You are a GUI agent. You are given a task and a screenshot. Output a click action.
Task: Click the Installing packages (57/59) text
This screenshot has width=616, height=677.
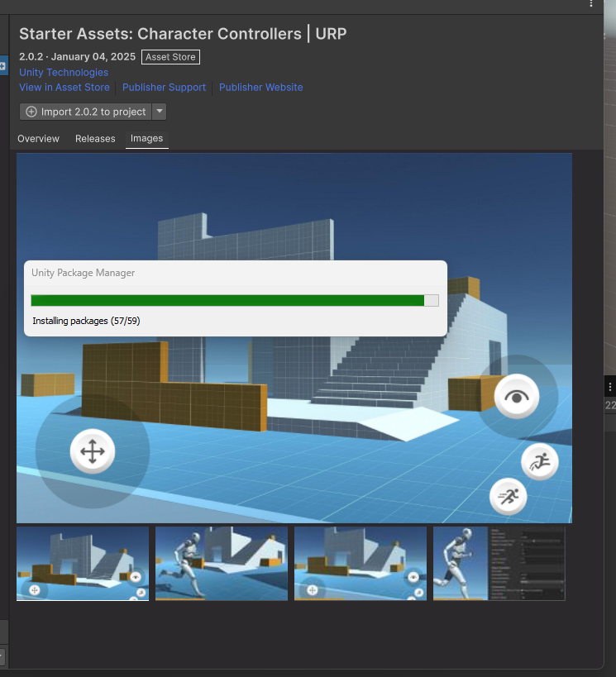click(x=86, y=321)
